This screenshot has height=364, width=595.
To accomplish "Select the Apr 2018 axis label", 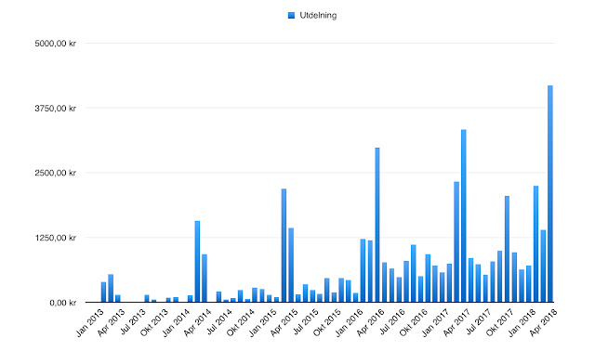I will (x=543, y=322).
